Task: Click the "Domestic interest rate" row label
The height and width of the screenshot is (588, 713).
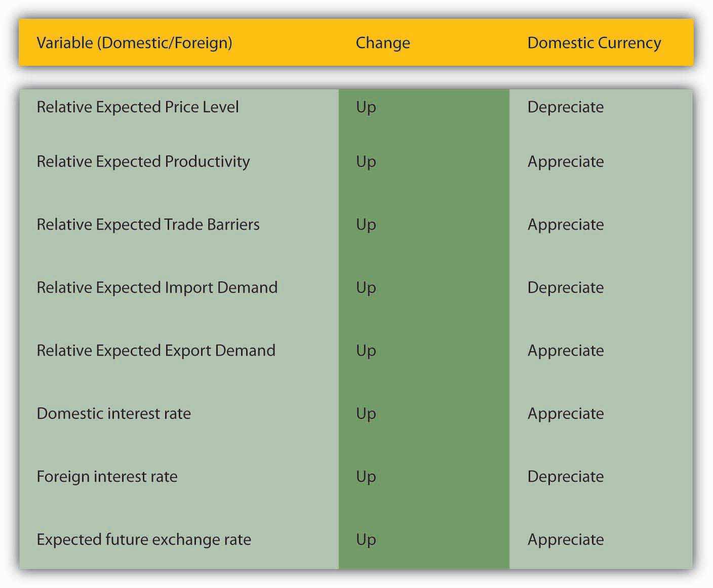Action: (113, 414)
